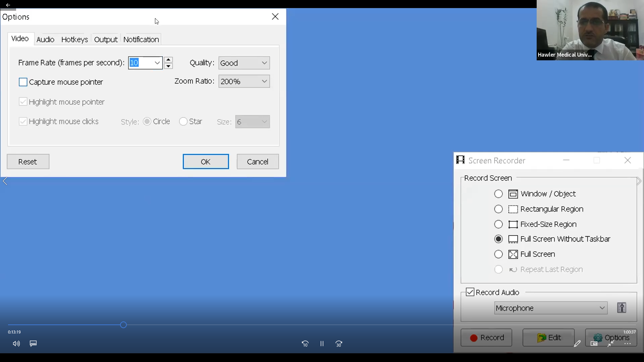
Task: Select Circle click style
Action: pyautogui.click(x=147, y=121)
